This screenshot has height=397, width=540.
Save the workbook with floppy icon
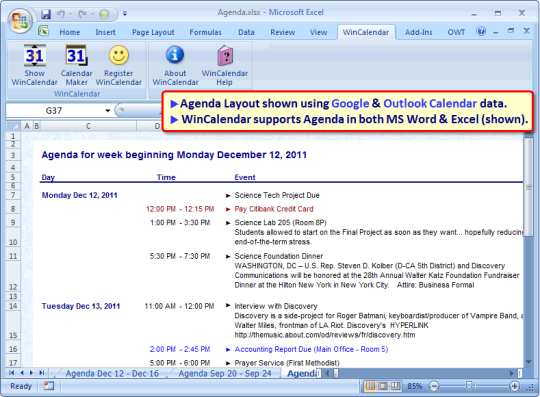tap(45, 14)
